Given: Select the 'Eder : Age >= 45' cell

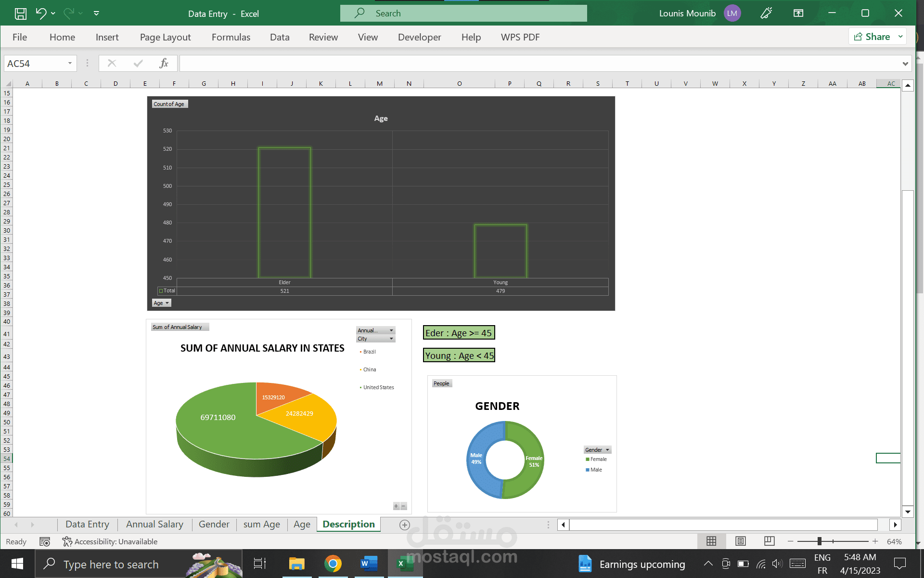Looking at the screenshot, I should 459,333.
